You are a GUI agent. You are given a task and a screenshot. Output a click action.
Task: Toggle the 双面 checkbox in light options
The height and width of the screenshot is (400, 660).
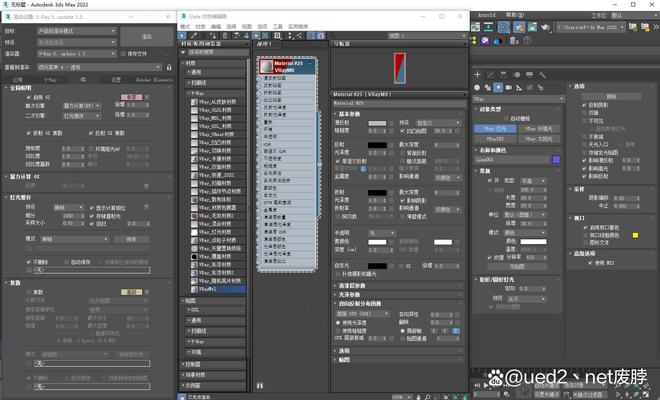pos(584,113)
